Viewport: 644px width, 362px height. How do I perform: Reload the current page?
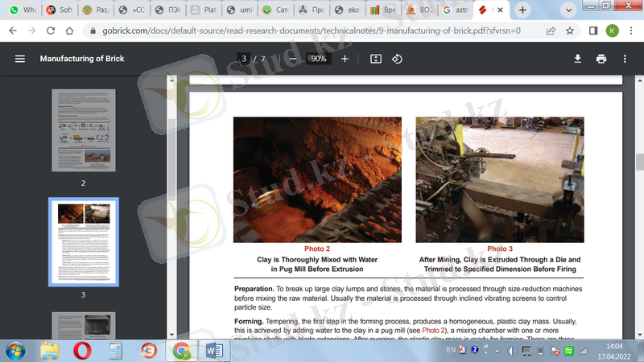52,31
